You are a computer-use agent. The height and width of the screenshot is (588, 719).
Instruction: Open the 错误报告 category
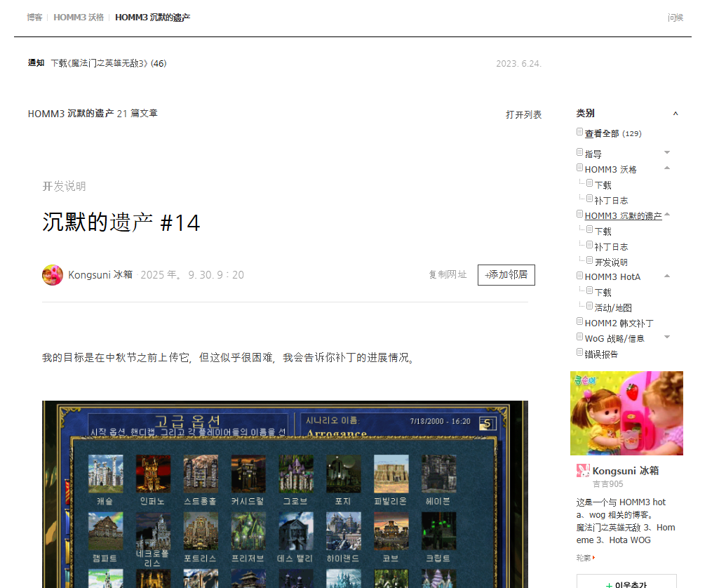[x=601, y=354]
